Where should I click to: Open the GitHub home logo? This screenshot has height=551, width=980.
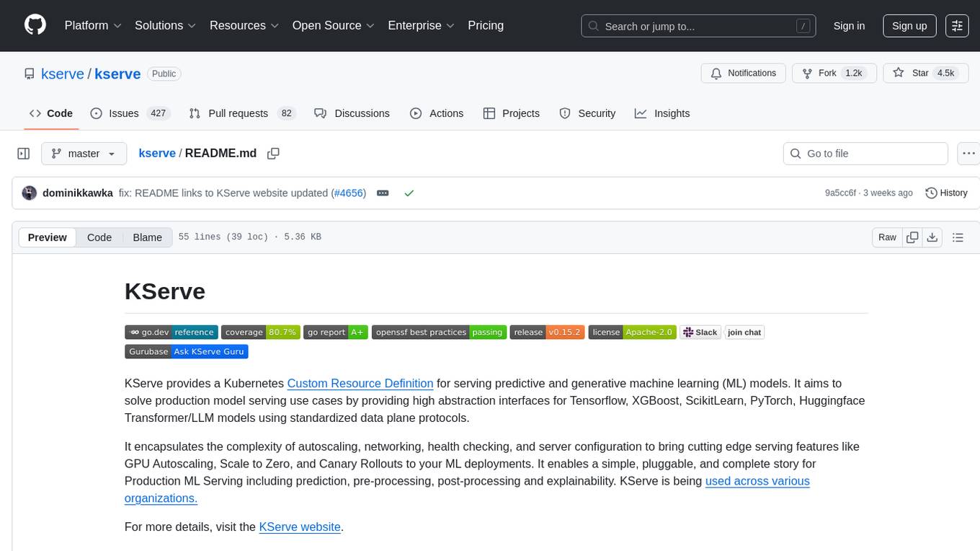tap(35, 25)
